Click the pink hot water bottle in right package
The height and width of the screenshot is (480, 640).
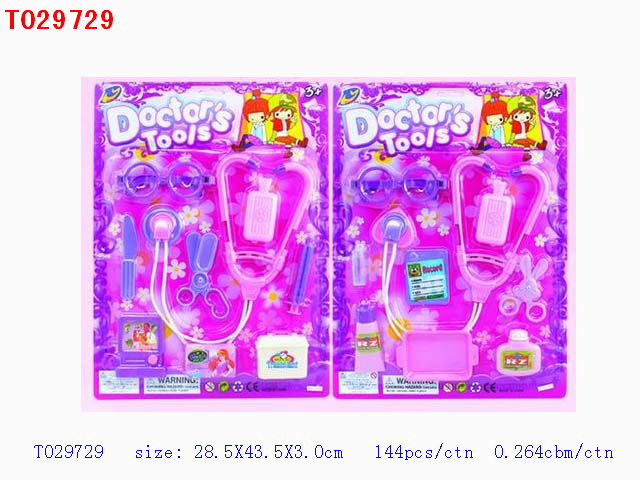(496, 213)
